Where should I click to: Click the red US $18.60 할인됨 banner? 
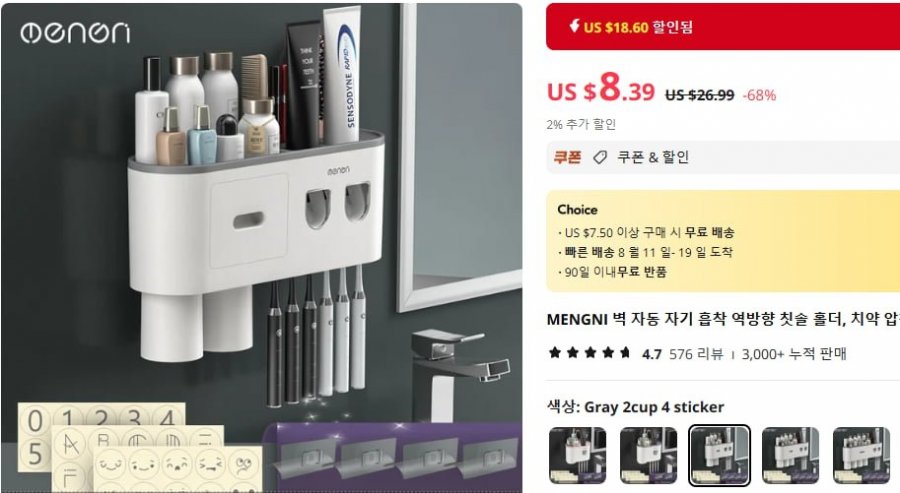point(723,26)
